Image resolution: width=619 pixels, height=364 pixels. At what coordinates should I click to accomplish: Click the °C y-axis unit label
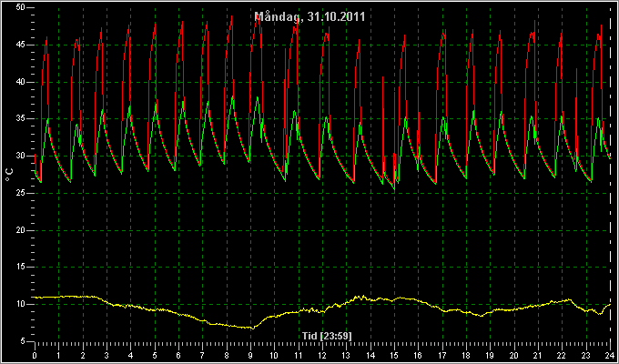[9, 175]
